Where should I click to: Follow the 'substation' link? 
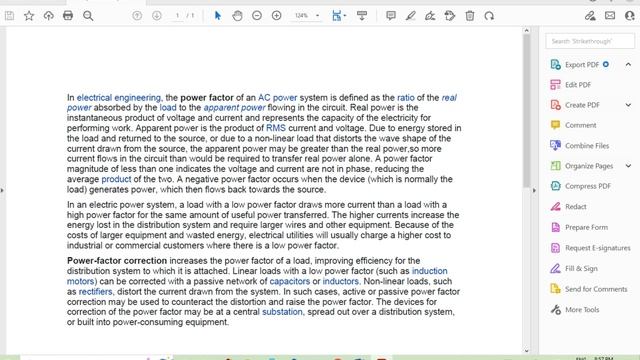point(282,312)
